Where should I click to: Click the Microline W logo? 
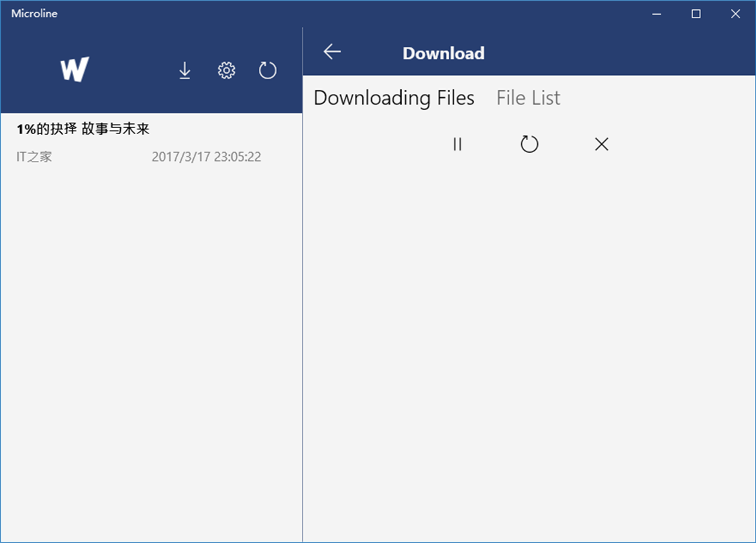point(74,70)
